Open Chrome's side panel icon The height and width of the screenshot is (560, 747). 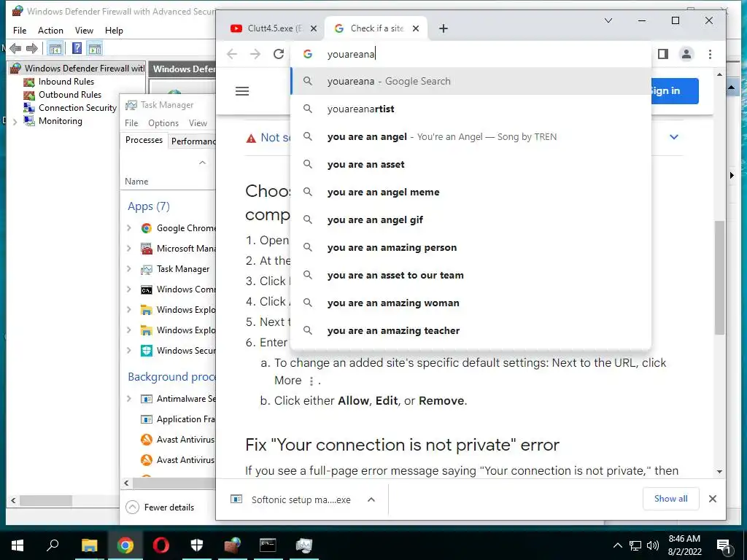click(x=662, y=54)
